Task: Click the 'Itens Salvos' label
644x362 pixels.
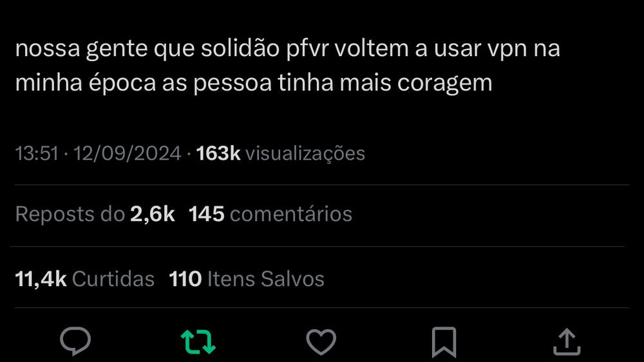Action: click(266, 279)
